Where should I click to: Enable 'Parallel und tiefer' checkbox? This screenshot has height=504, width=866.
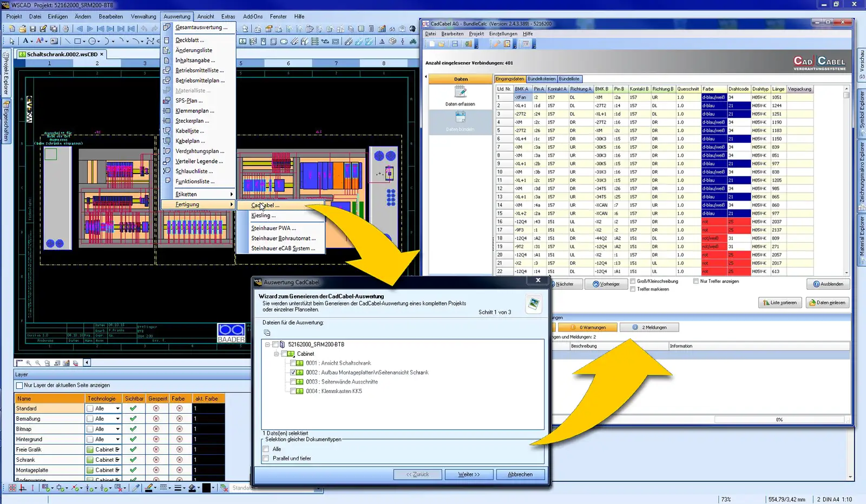[266, 459]
